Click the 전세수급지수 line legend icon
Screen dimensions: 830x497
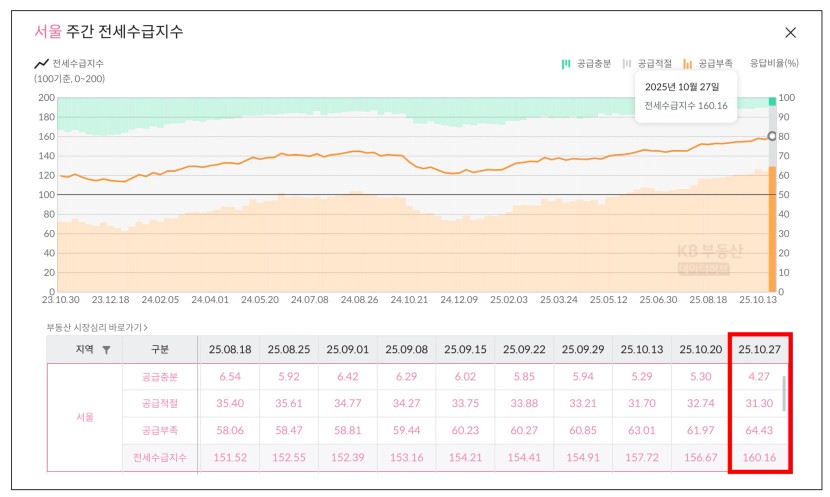point(41,63)
